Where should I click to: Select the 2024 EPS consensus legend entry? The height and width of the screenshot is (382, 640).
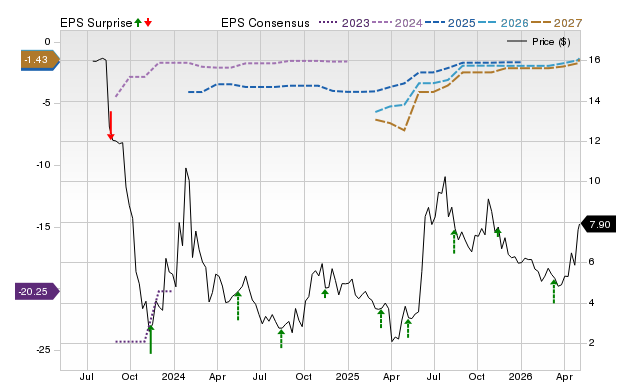397,23
